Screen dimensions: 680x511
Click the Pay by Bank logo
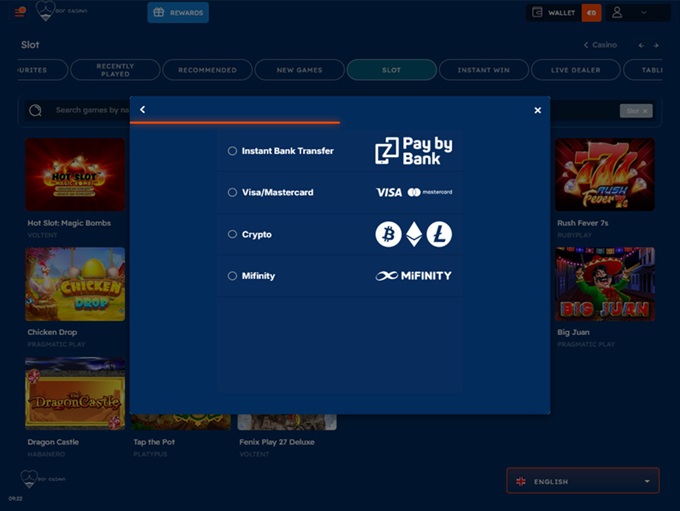413,151
